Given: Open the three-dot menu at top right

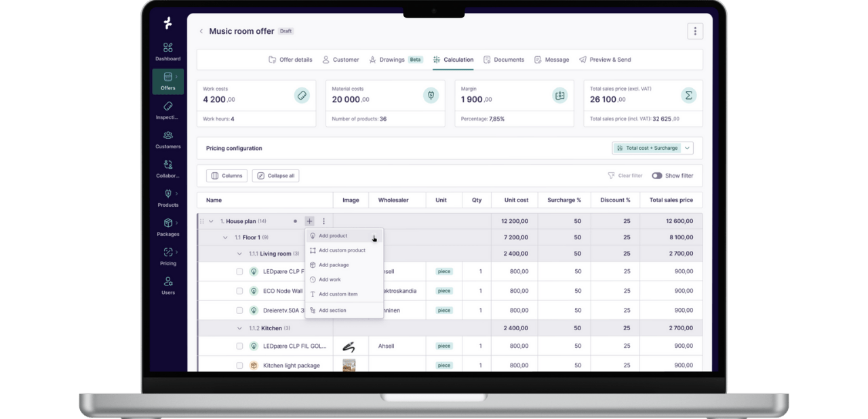Looking at the screenshot, I should (694, 31).
